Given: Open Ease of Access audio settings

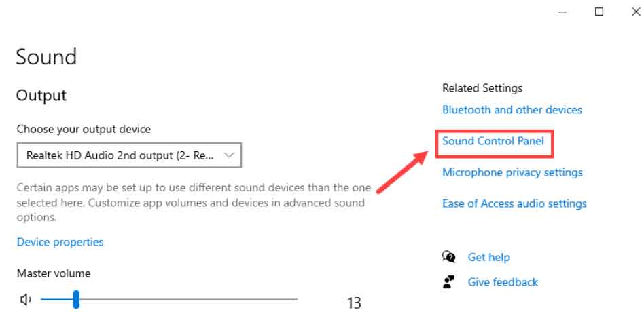Looking at the screenshot, I should coord(514,203).
